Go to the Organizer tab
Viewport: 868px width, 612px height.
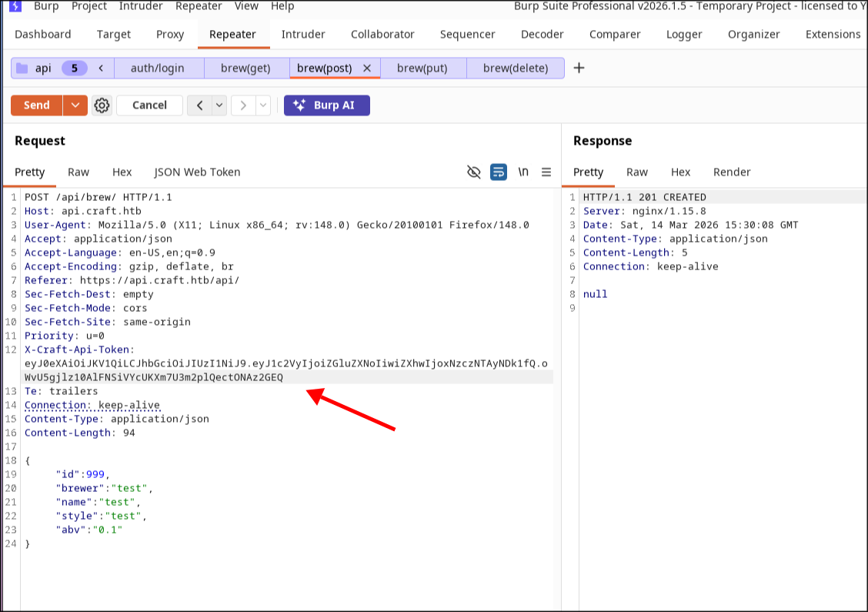pyautogui.click(x=754, y=35)
